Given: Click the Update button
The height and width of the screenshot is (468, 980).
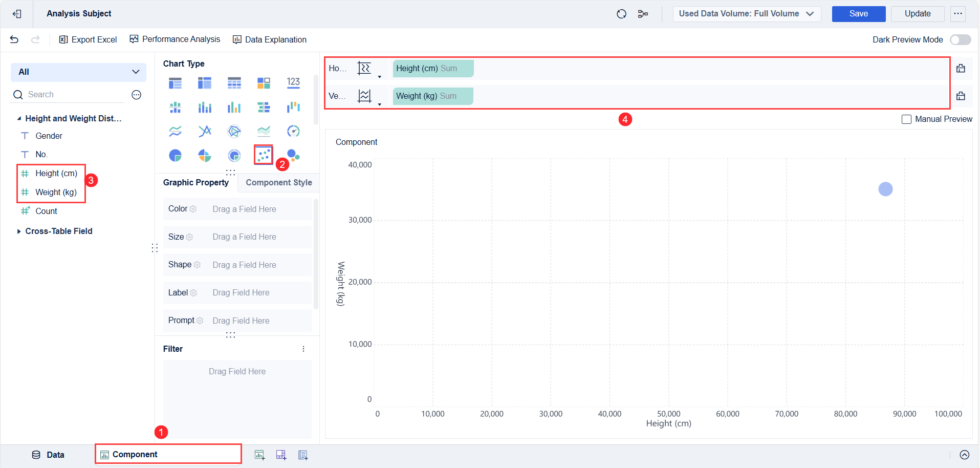Looking at the screenshot, I should (918, 14).
